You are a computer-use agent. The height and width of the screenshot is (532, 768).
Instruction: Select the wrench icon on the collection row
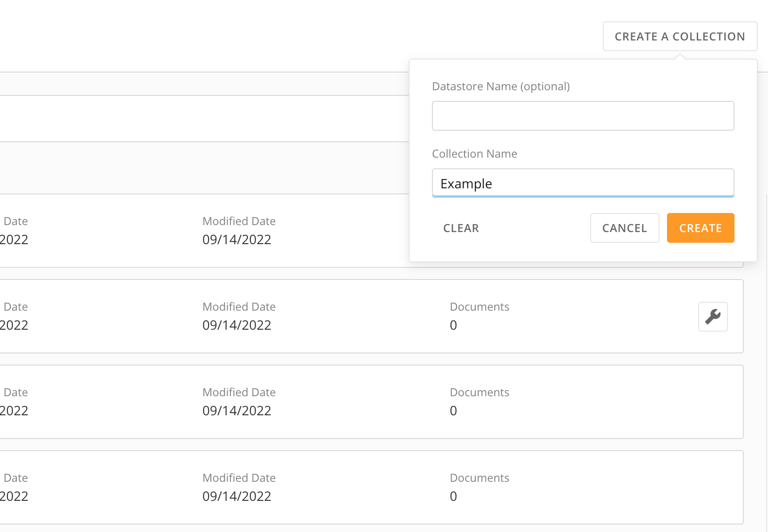pos(713,317)
